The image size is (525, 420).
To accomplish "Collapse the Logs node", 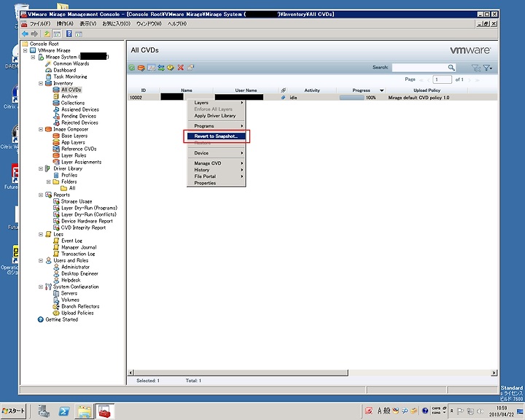I will pos(41,235).
